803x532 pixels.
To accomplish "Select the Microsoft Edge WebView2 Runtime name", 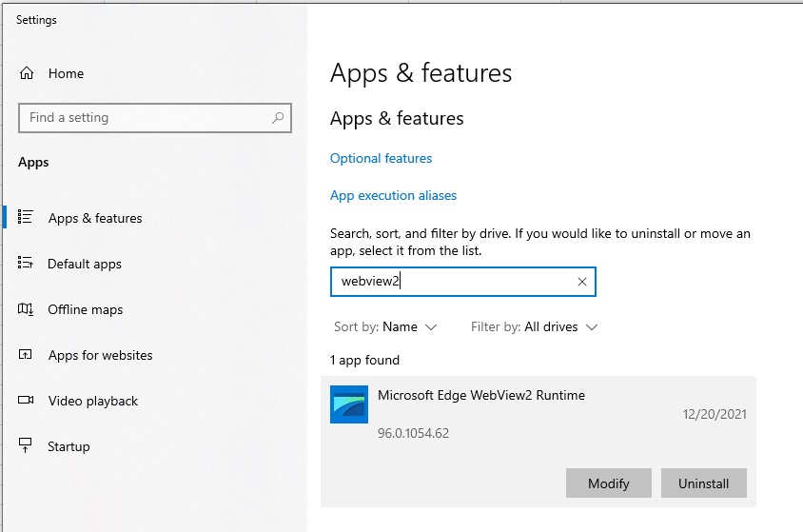I will click(481, 395).
